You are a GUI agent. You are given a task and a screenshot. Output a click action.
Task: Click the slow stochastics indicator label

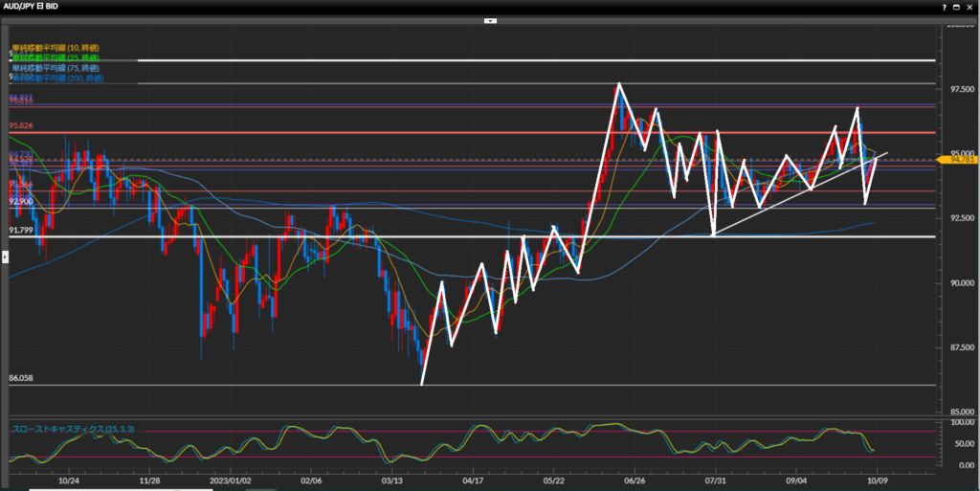(72, 429)
